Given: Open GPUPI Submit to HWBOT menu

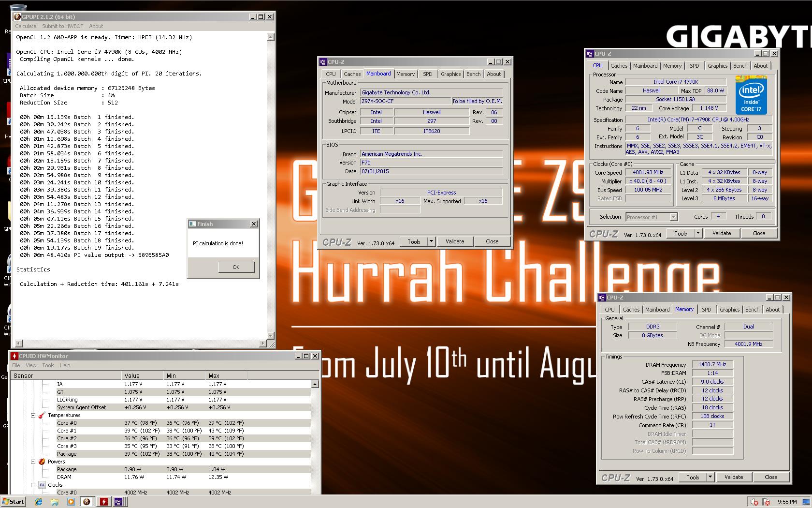Looking at the screenshot, I should (62, 26).
